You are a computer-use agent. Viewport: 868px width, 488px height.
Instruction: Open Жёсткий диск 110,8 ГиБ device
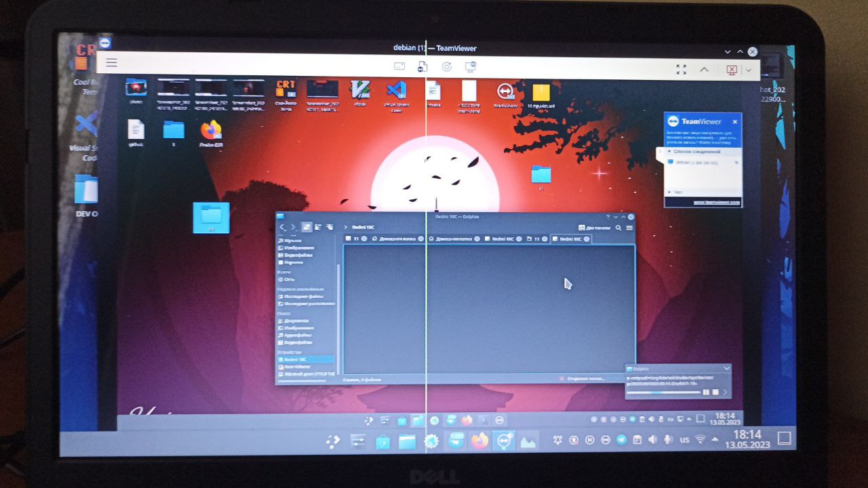pos(307,374)
